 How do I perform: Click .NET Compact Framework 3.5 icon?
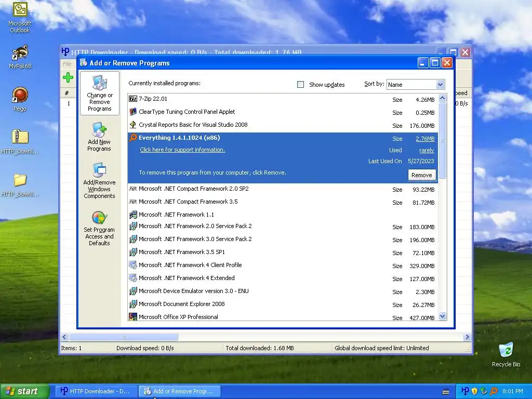point(133,201)
